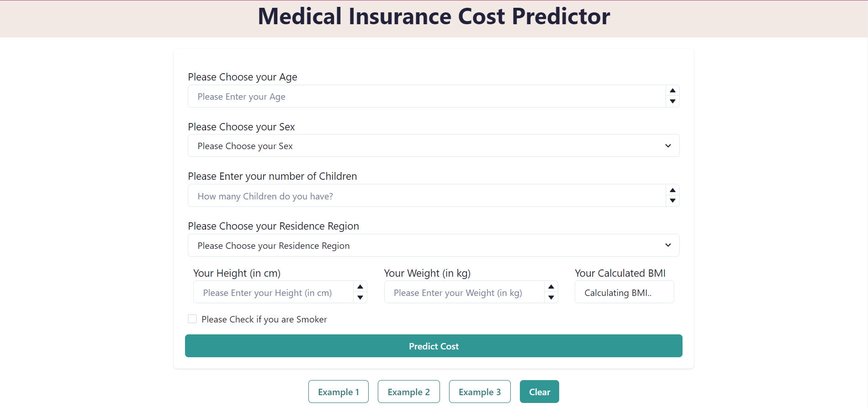Image resolution: width=868 pixels, height=408 pixels.
Task: Click the Age input field
Action: click(425, 96)
